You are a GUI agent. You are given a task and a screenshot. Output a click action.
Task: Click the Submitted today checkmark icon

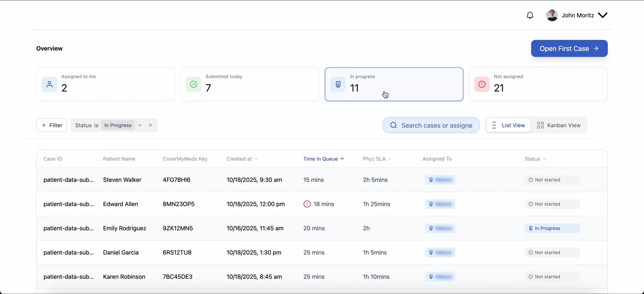(194, 84)
